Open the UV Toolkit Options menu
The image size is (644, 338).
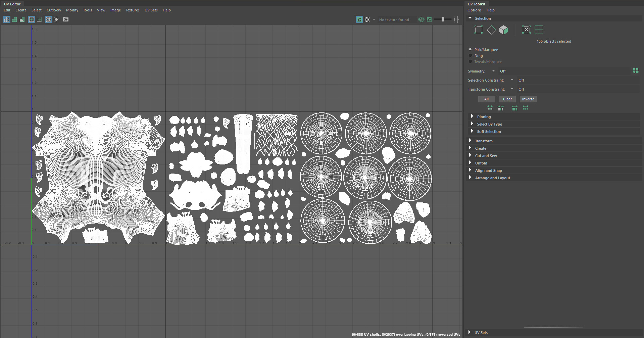coord(475,10)
